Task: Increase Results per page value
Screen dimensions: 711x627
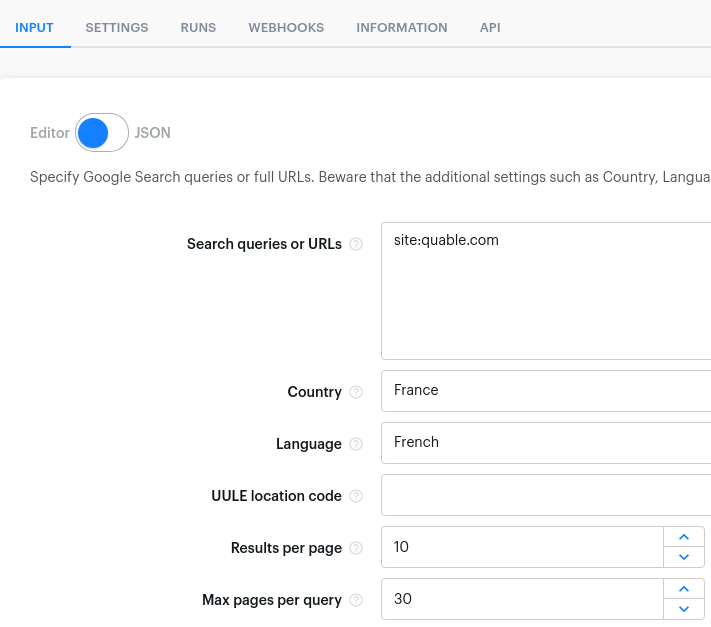Action: click(684, 537)
